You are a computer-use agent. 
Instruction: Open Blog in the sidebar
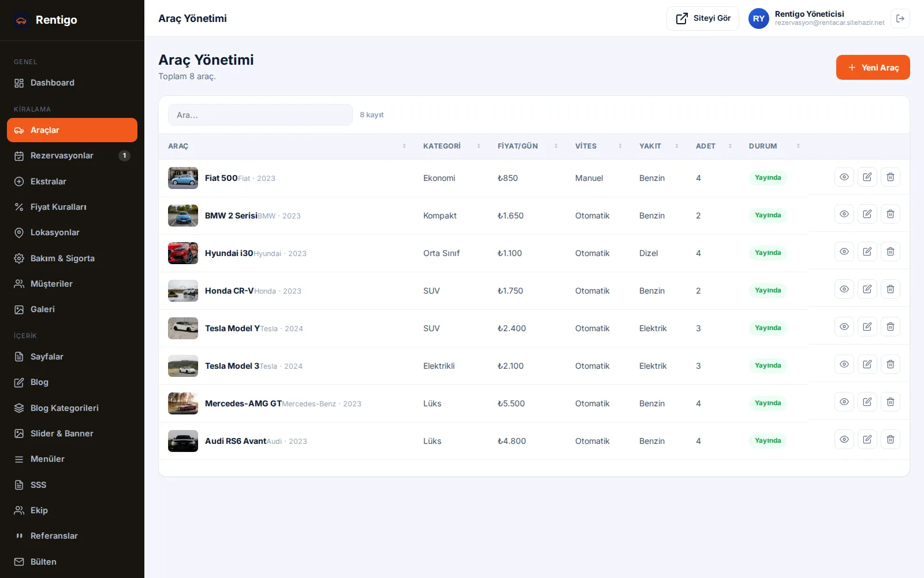pos(72,382)
